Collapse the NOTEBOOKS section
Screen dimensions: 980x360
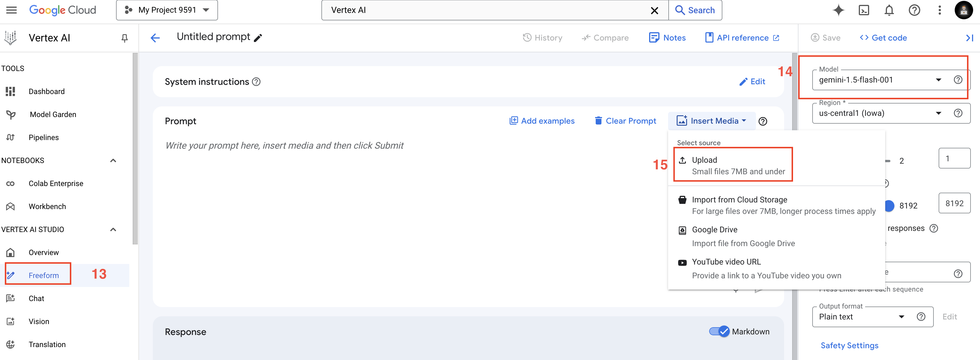pyautogui.click(x=113, y=160)
